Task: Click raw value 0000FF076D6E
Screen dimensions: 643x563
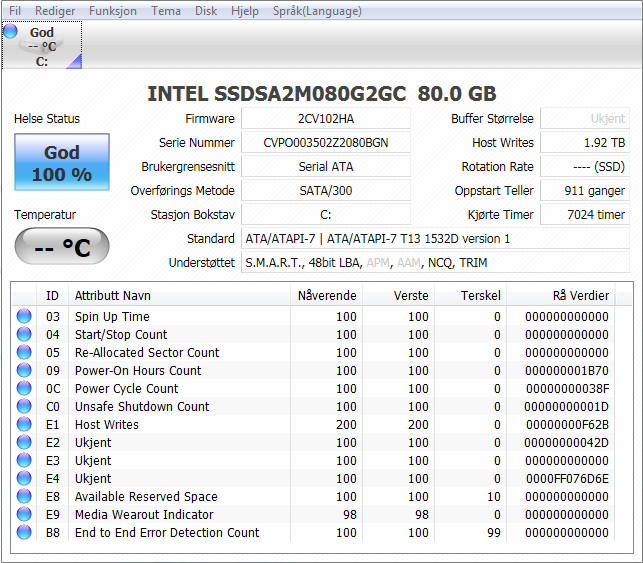Action: (x=568, y=479)
